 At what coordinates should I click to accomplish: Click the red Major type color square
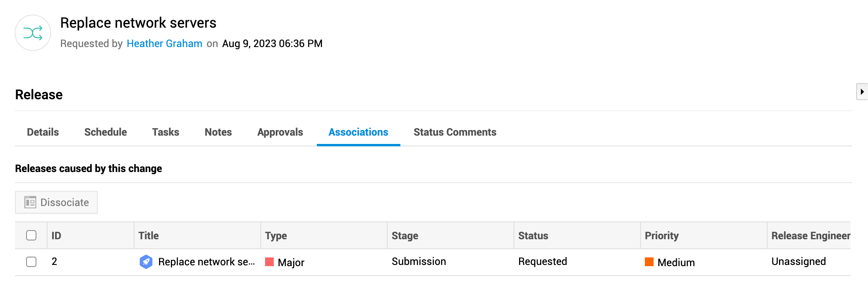pos(269,262)
